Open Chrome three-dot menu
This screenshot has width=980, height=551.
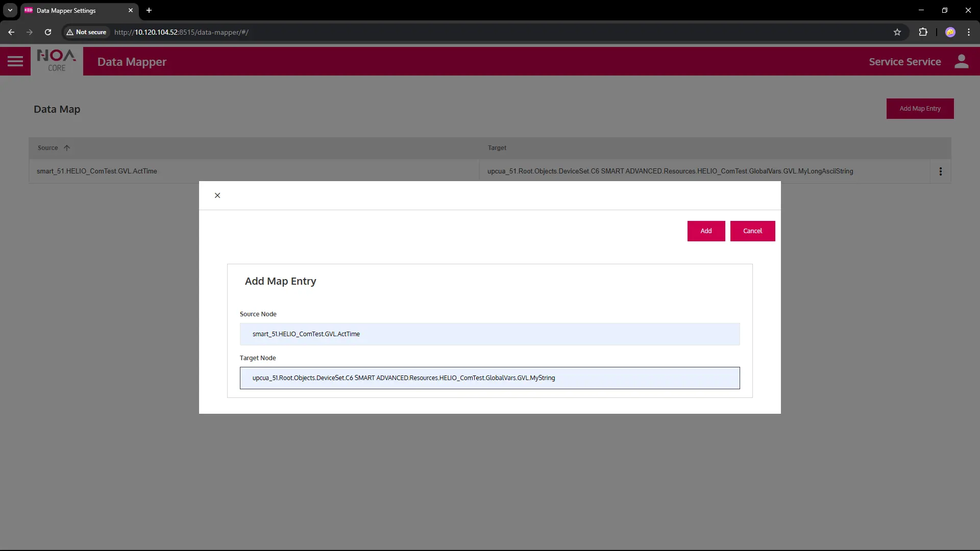point(968,32)
